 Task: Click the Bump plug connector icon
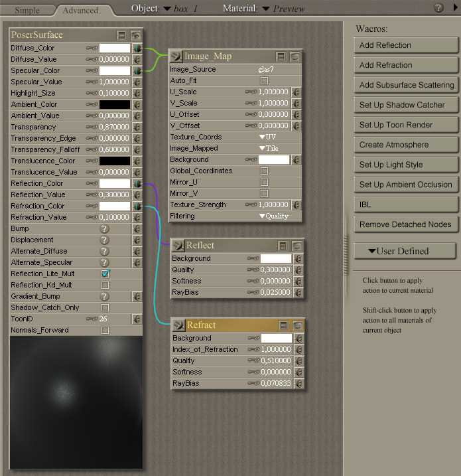137,228
